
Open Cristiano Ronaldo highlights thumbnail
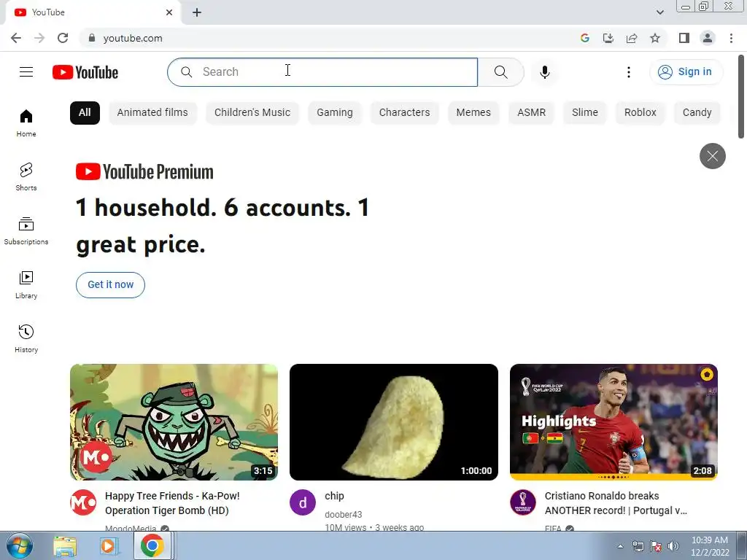(x=614, y=422)
